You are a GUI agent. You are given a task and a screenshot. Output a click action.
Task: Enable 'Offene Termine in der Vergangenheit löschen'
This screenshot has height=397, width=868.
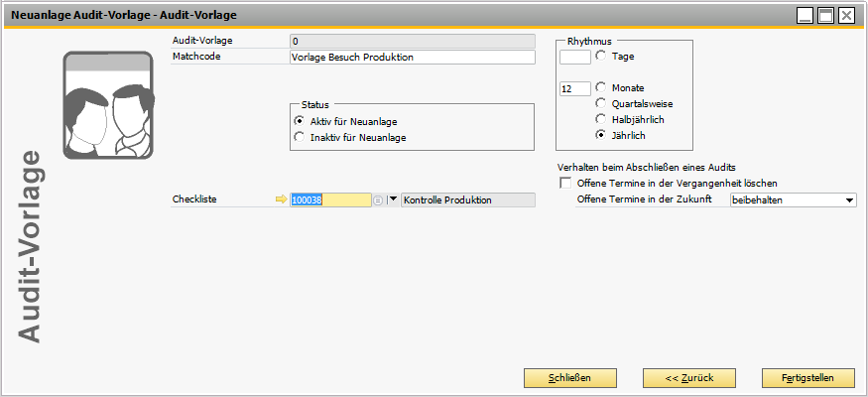coord(565,184)
